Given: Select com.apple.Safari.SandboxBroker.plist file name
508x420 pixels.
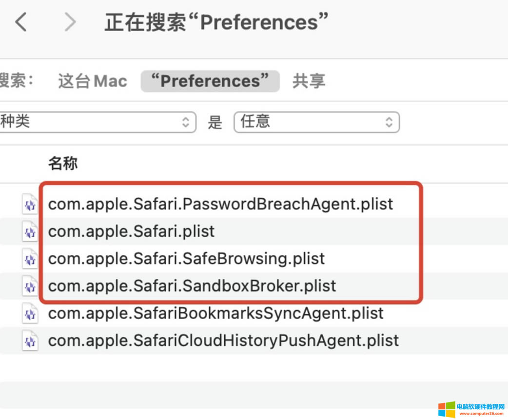Looking at the screenshot, I should click(x=192, y=286).
